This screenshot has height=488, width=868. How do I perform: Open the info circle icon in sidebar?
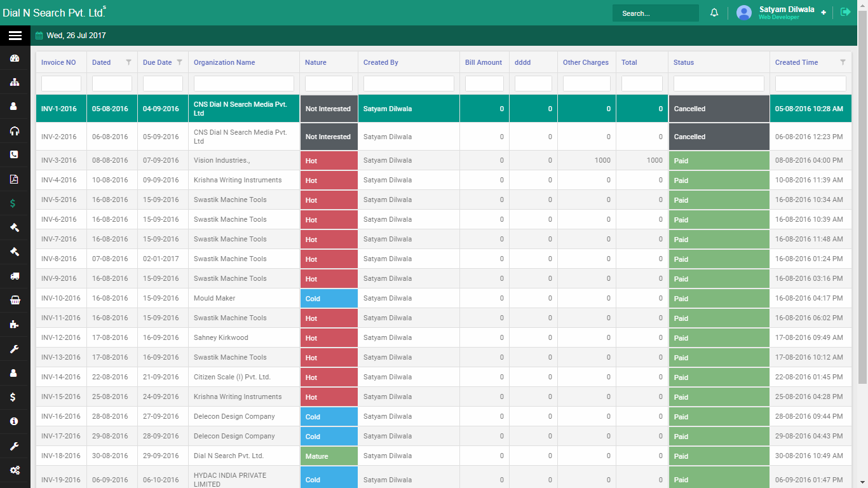pyautogui.click(x=15, y=421)
